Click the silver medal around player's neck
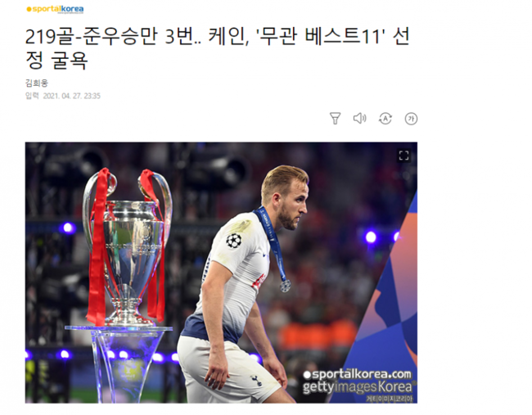Image resolution: width=532 pixels, height=415 pixels. pyautogui.click(x=285, y=286)
